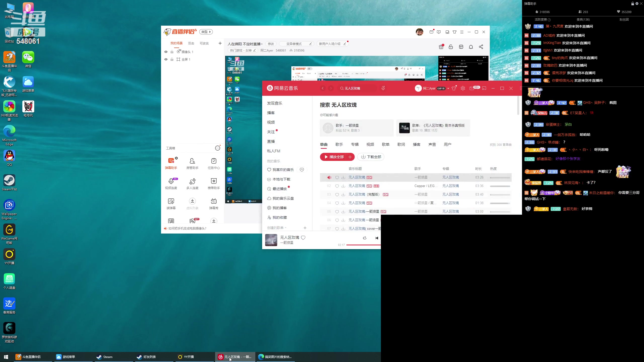Switch NetEase Music to mini mode
This screenshot has height=362, width=644.
tap(484, 88)
